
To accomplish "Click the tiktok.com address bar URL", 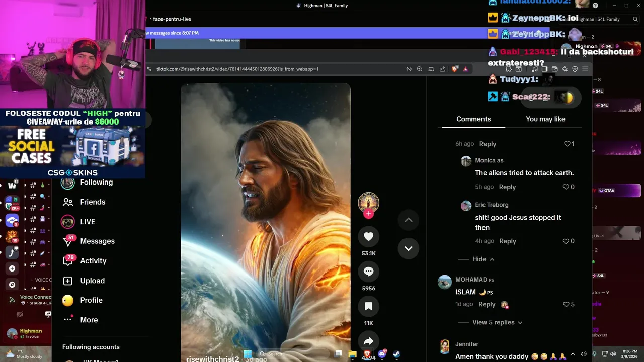I will [x=237, y=69].
